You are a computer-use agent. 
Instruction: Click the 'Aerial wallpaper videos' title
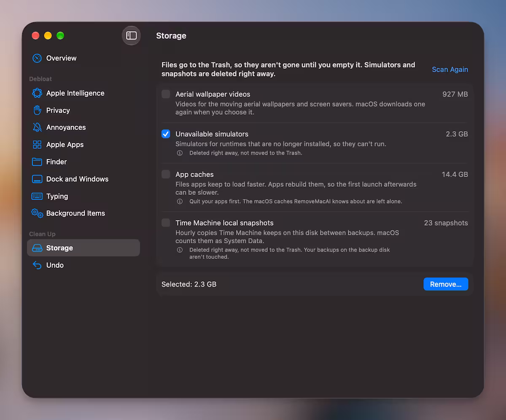213,94
